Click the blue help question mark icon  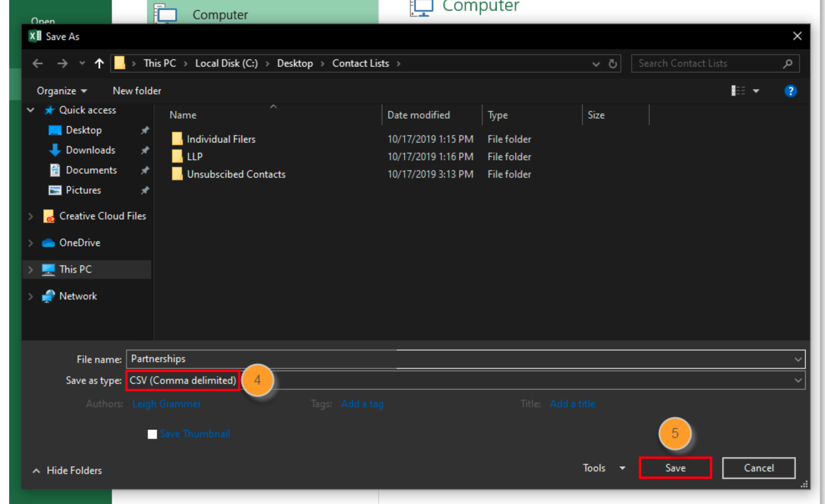(x=790, y=91)
